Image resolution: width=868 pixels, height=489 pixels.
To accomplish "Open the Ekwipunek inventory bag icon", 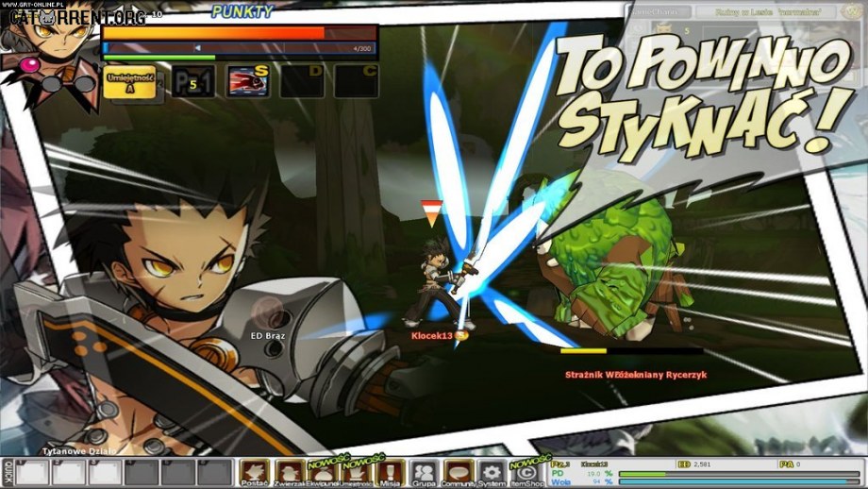I will [323, 472].
